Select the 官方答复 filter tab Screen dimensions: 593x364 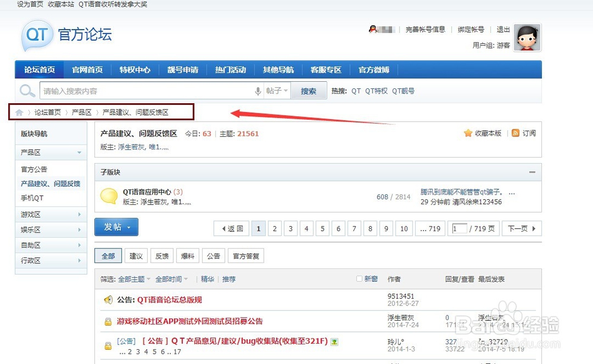pyautogui.click(x=246, y=256)
